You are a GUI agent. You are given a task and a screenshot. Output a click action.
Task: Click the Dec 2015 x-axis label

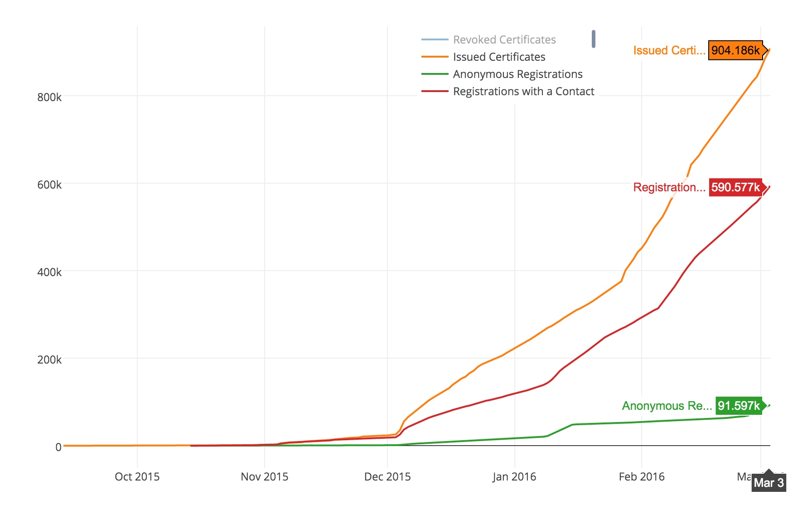(x=387, y=477)
